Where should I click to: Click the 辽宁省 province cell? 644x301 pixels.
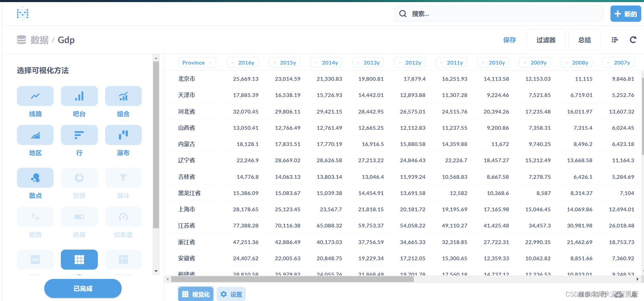[187, 160]
